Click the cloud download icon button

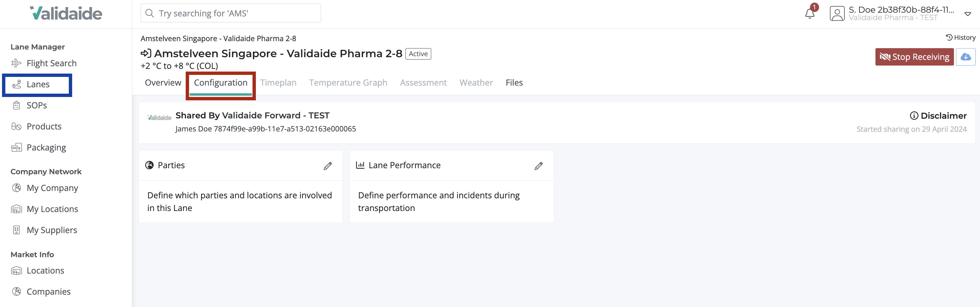966,57
